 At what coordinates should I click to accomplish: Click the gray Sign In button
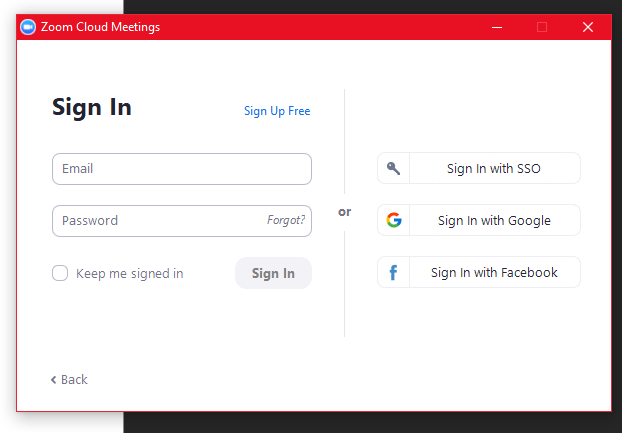[273, 273]
